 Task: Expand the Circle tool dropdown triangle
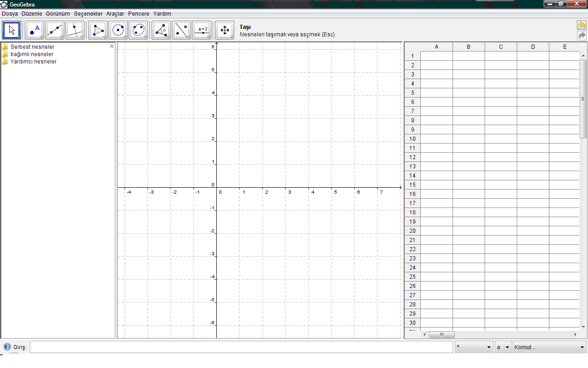point(125,37)
